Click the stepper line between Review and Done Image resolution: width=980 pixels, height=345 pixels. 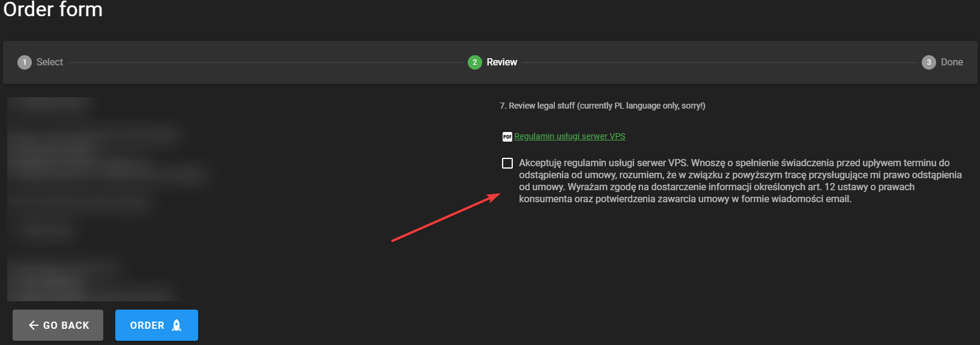click(x=719, y=62)
